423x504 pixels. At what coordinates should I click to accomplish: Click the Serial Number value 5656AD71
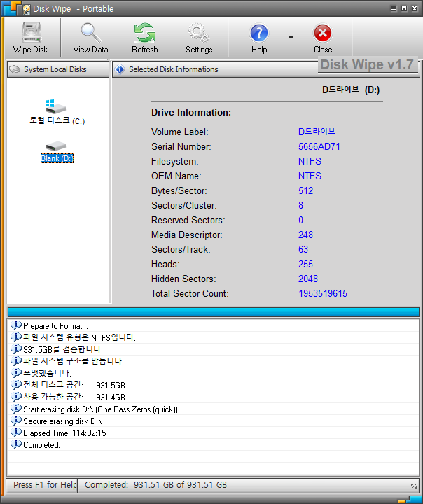319,147
